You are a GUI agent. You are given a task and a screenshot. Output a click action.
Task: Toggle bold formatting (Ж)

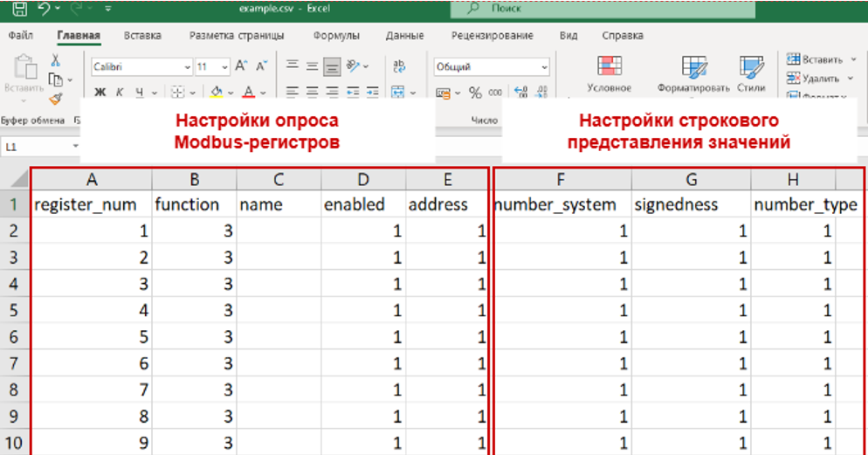click(100, 93)
